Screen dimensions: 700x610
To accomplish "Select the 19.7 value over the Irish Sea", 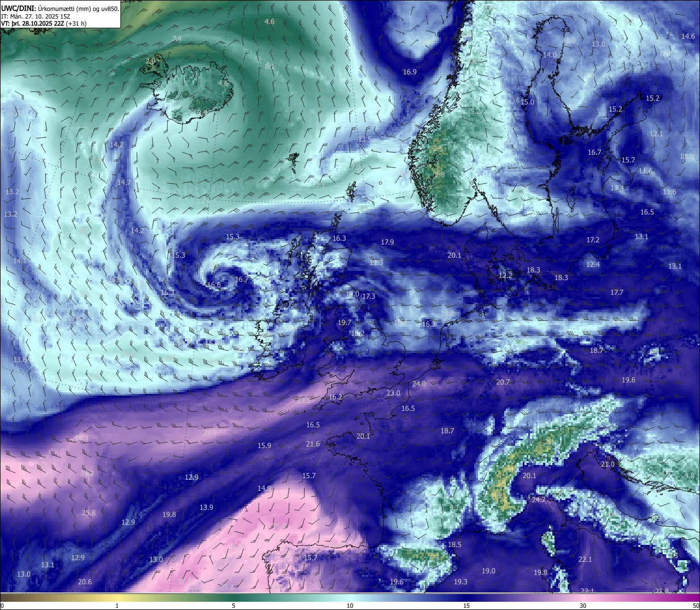I will (x=344, y=323).
